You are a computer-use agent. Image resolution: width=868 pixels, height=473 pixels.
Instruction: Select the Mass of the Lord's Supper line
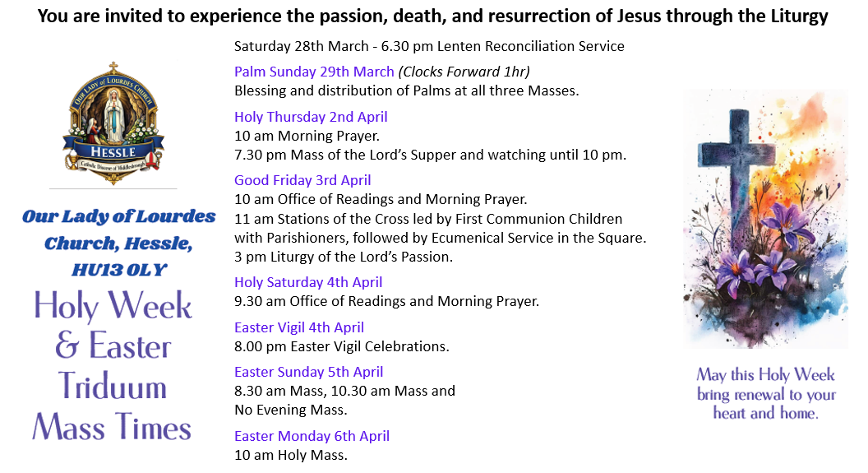pos(430,155)
